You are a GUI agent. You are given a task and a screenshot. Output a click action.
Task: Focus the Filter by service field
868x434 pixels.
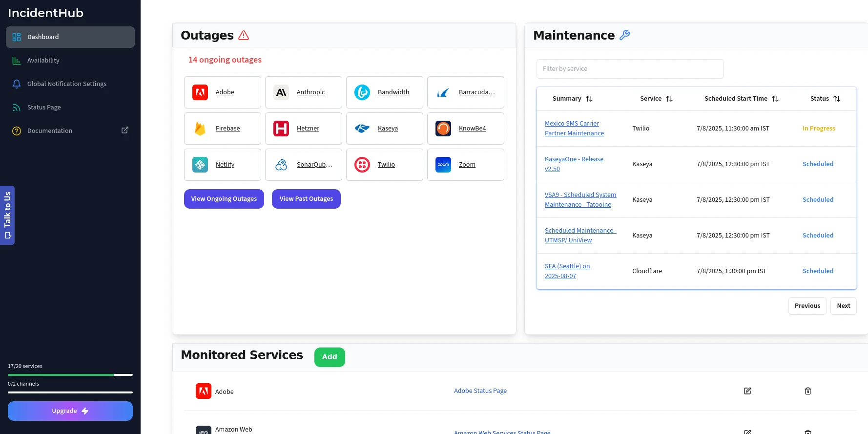tap(630, 69)
